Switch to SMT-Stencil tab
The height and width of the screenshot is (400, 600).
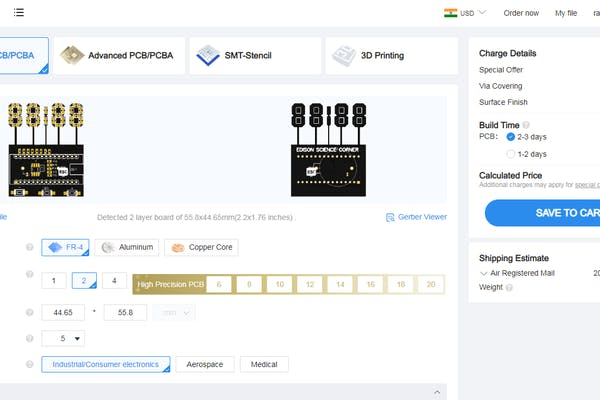(255, 56)
